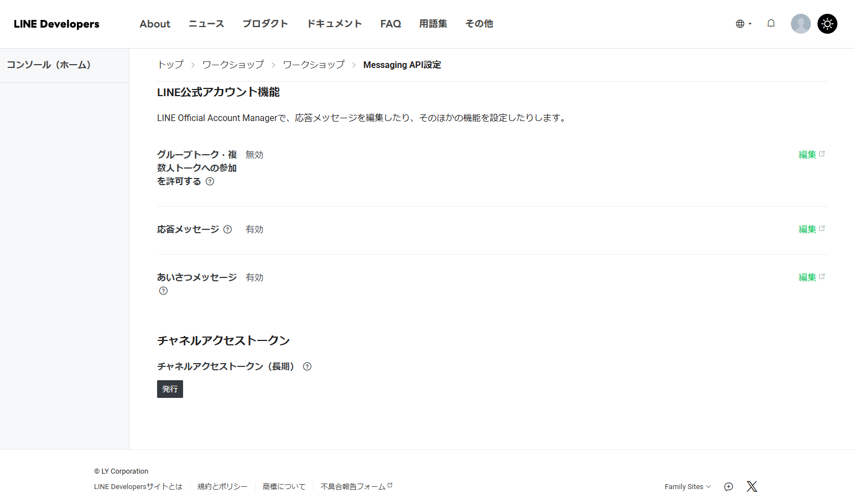Click the トップ breadcrumb link
This screenshot has height=504, width=854.
tap(170, 65)
